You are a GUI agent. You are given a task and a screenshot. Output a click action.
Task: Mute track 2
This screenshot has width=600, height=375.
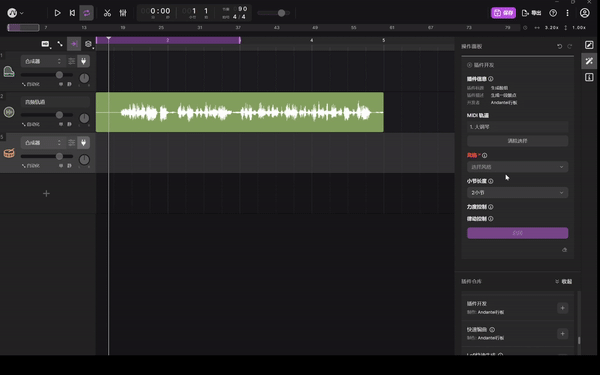click(61, 124)
